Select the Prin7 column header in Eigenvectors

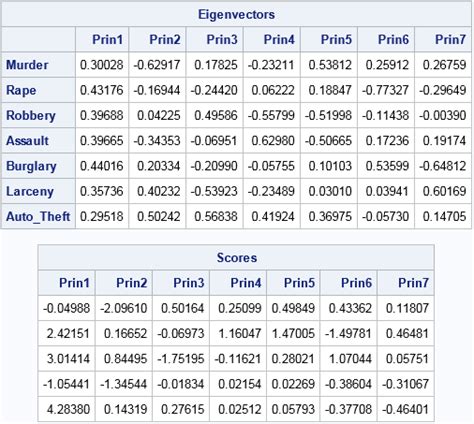pos(450,40)
